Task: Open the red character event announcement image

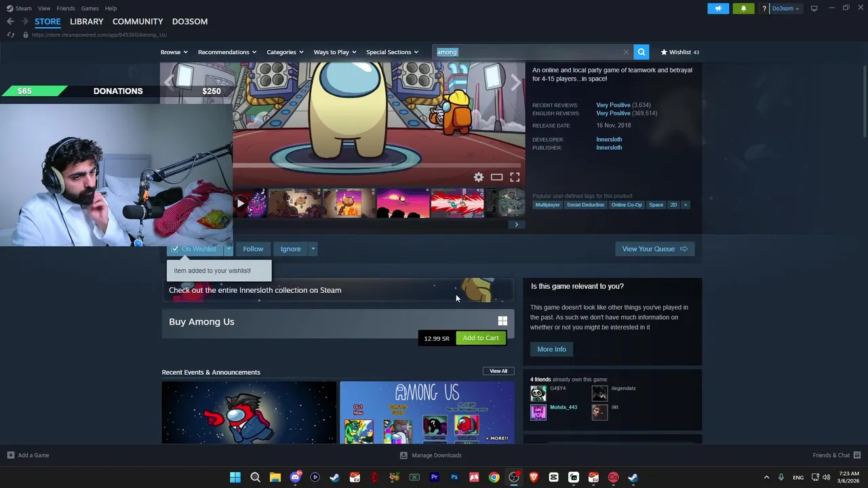Action: point(249,412)
